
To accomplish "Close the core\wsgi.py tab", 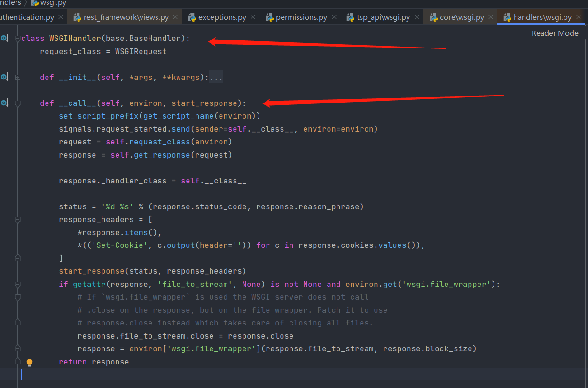I will (491, 17).
